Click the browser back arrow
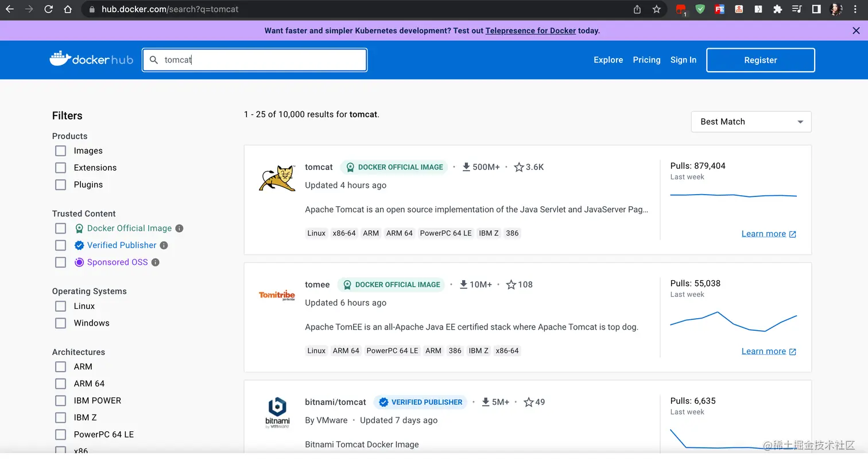 click(x=10, y=9)
